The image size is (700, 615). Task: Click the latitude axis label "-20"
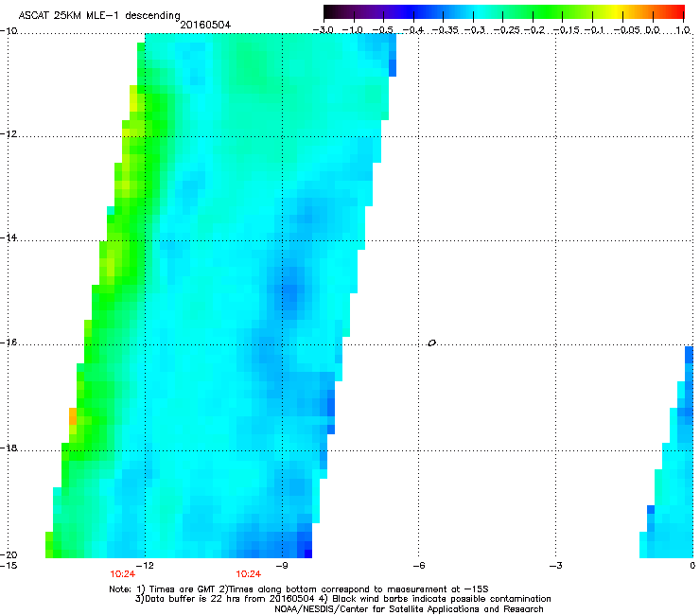click(9, 554)
